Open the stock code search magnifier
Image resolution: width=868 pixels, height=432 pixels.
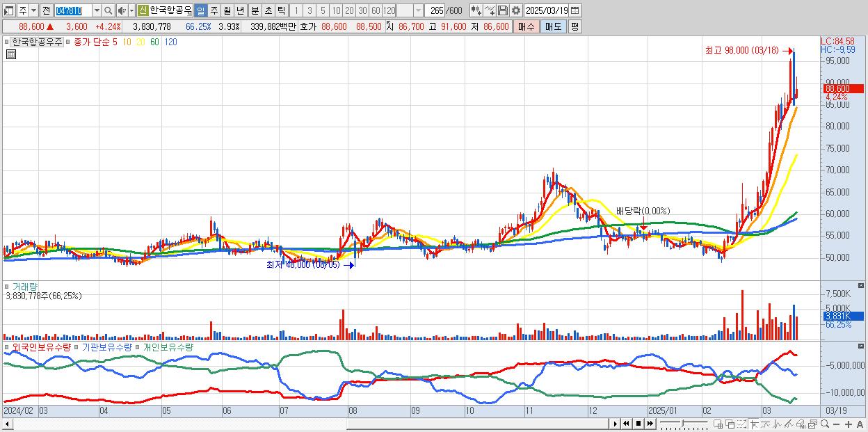click(x=108, y=10)
